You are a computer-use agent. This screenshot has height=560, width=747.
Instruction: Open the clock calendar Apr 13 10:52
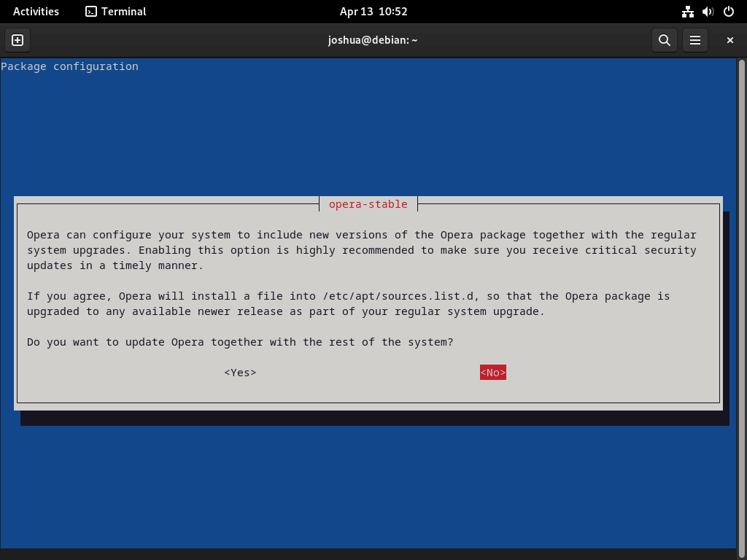(x=373, y=12)
